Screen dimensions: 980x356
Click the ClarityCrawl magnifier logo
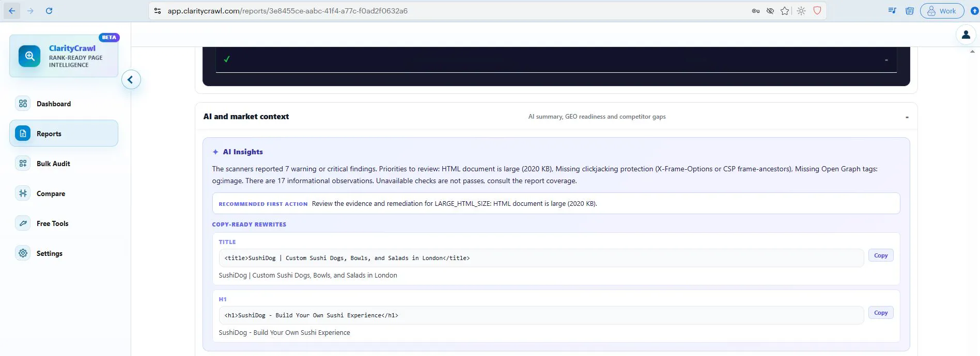click(29, 56)
